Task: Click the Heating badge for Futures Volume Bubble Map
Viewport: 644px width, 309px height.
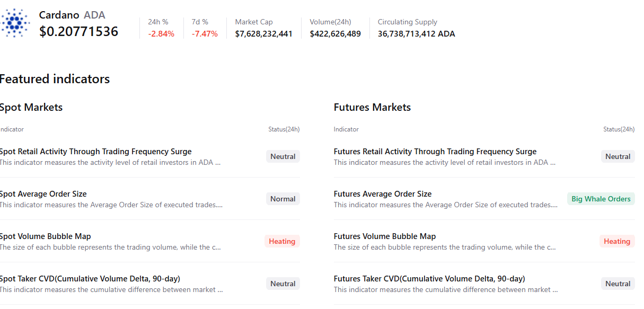Action: click(617, 241)
